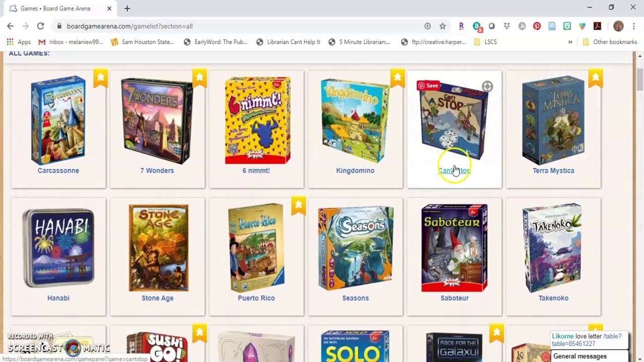
Task: Toggle favorite ribbon on Carcassonne
Action: pos(101,78)
